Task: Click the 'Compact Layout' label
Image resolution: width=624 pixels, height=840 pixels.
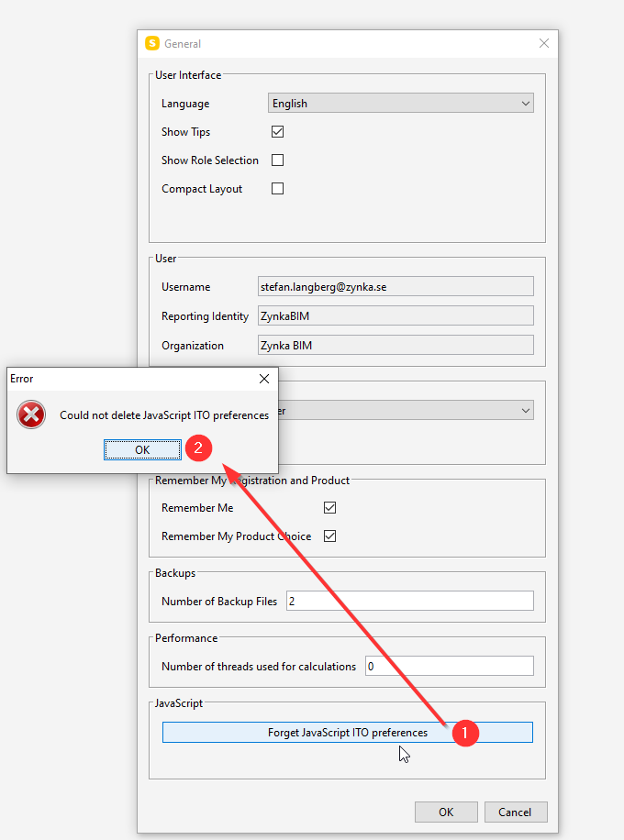Action: click(202, 189)
